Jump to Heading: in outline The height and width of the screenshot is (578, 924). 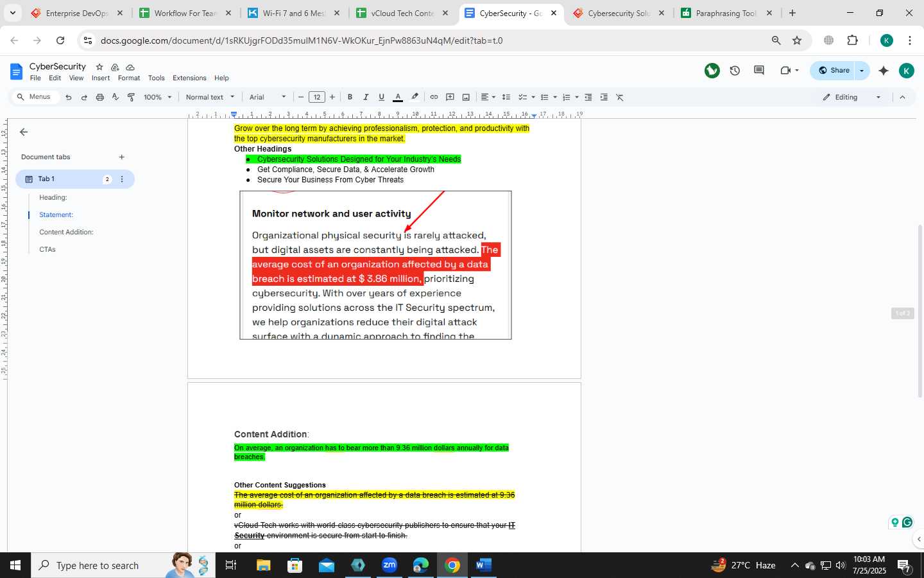(x=53, y=197)
